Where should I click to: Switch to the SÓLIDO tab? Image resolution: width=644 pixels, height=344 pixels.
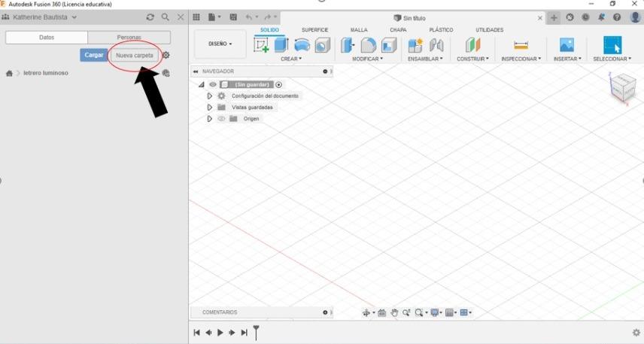click(x=269, y=30)
